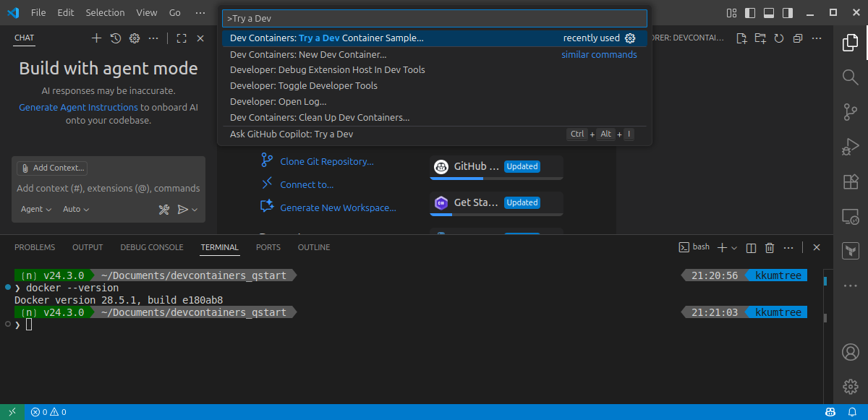868x420 pixels.
Task: Open the Extensions view
Action: (x=851, y=181)
